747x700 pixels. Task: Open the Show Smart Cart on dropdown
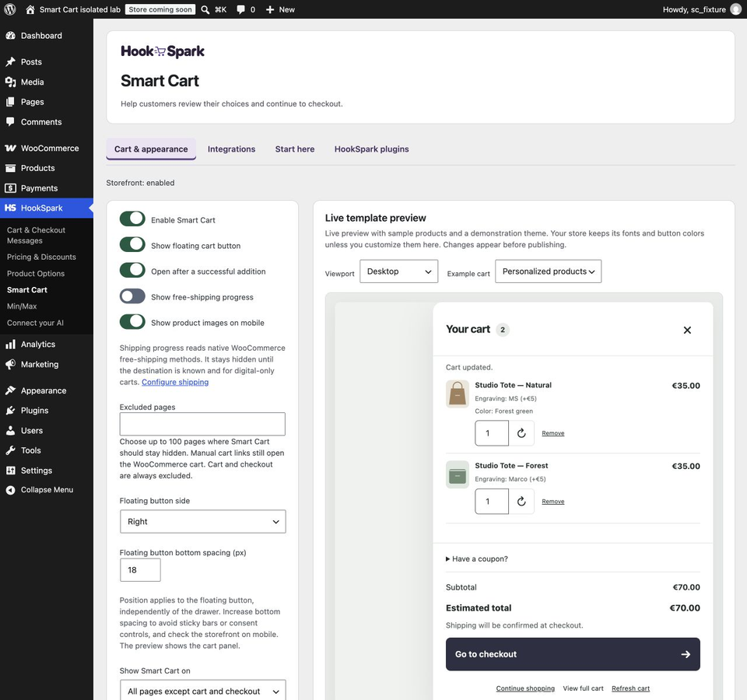tap(203, 691)
